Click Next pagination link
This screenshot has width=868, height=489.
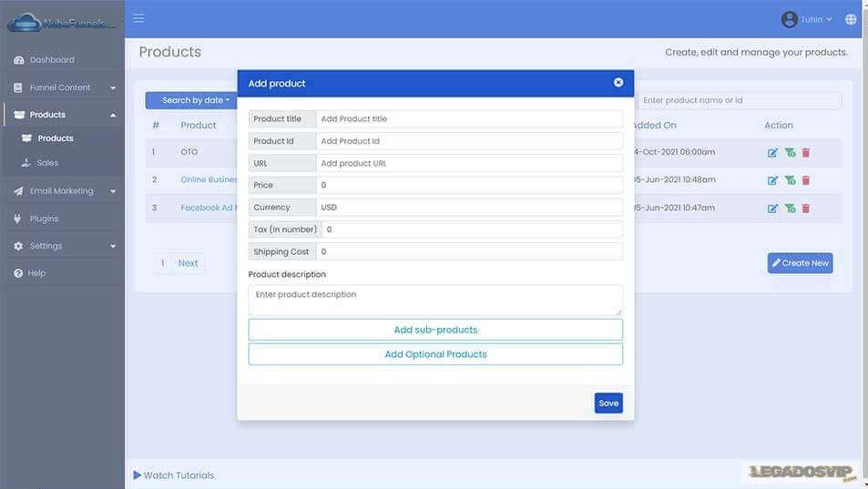188,263
